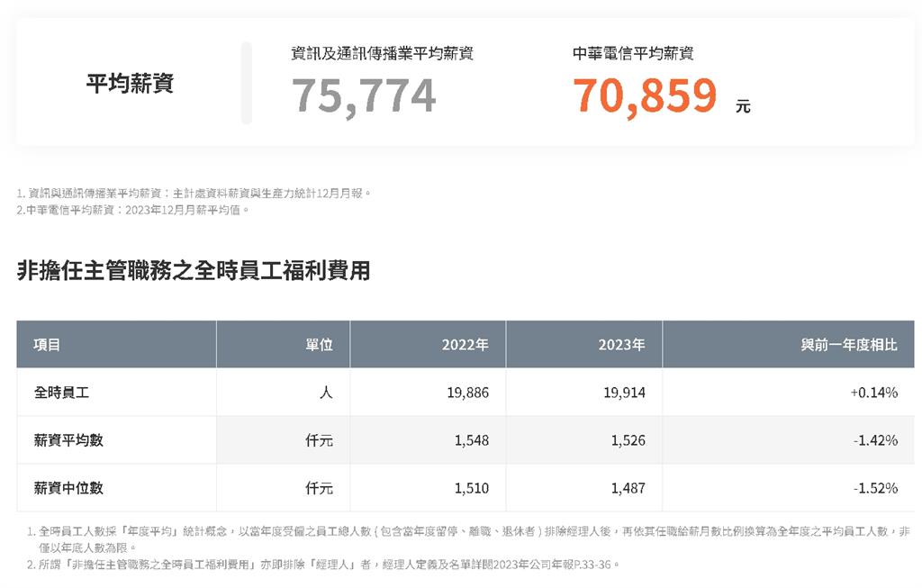Click table footnote 2 mentioning 經理人

323,565
